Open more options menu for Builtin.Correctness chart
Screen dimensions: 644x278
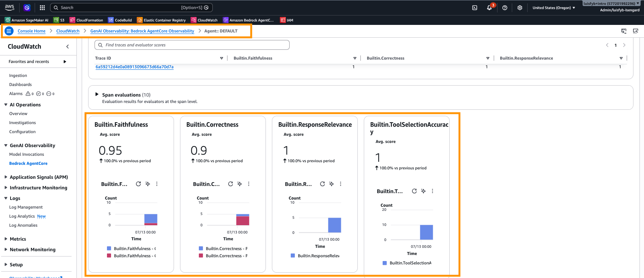[249, 184]
